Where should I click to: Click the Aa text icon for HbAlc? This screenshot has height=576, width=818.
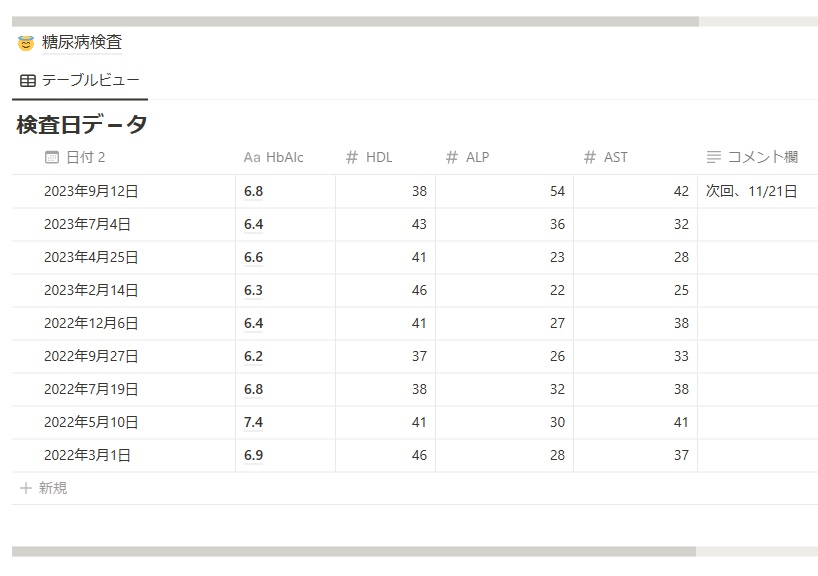coord(252,158)
